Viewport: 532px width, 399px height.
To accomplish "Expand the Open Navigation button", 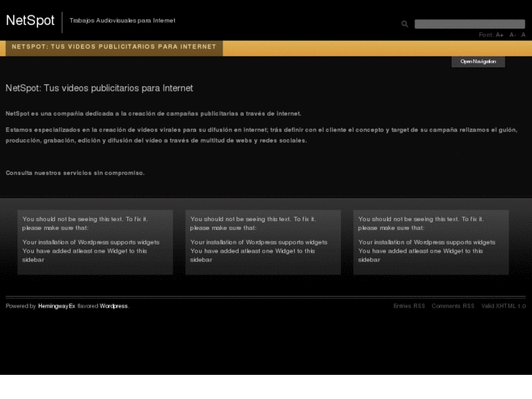I will coord(478,61).
